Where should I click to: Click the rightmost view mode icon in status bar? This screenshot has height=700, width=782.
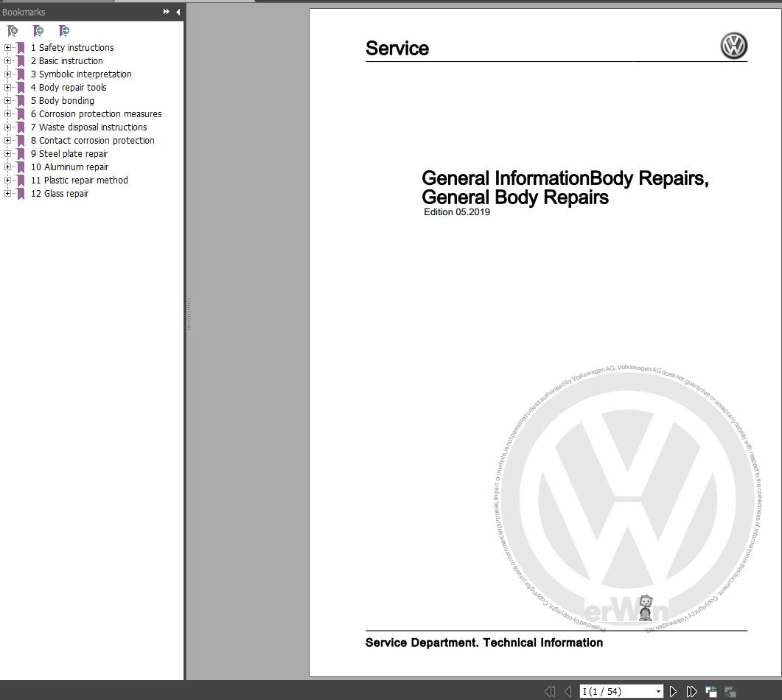click(x=730, y=691)
